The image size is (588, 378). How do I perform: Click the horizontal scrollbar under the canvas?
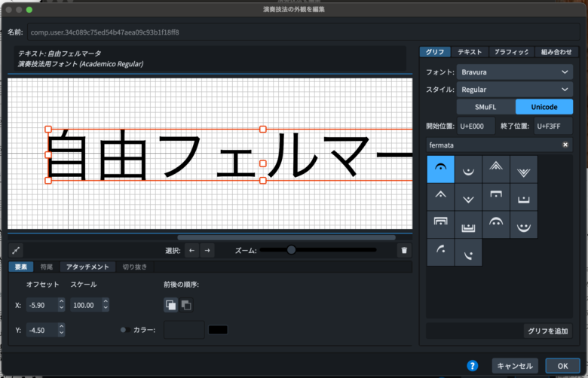(286, 237)
